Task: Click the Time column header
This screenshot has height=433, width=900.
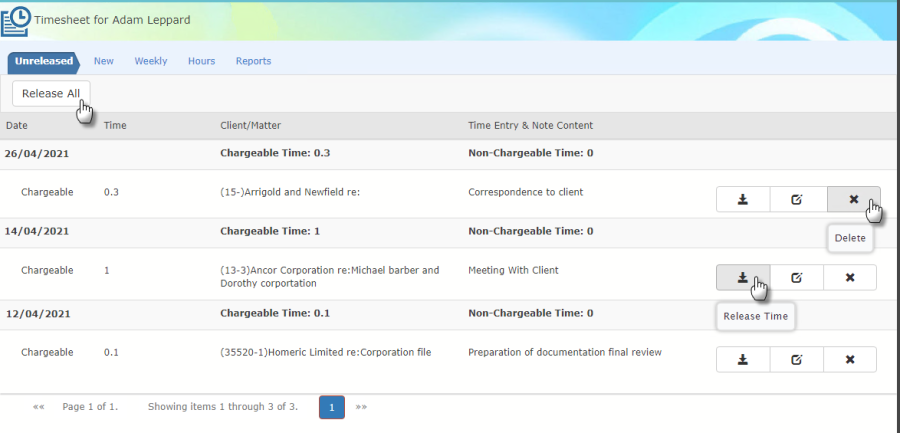Action: (x=115, y=125)
